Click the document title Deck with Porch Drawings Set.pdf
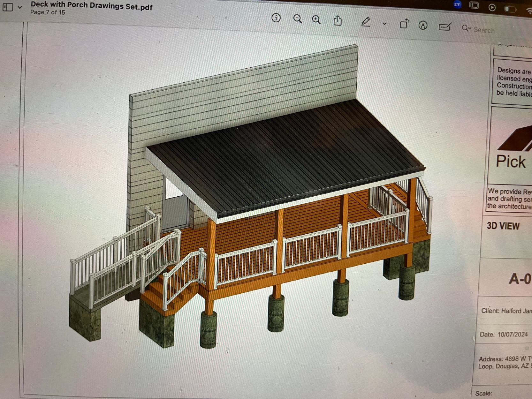 (92, 6)
